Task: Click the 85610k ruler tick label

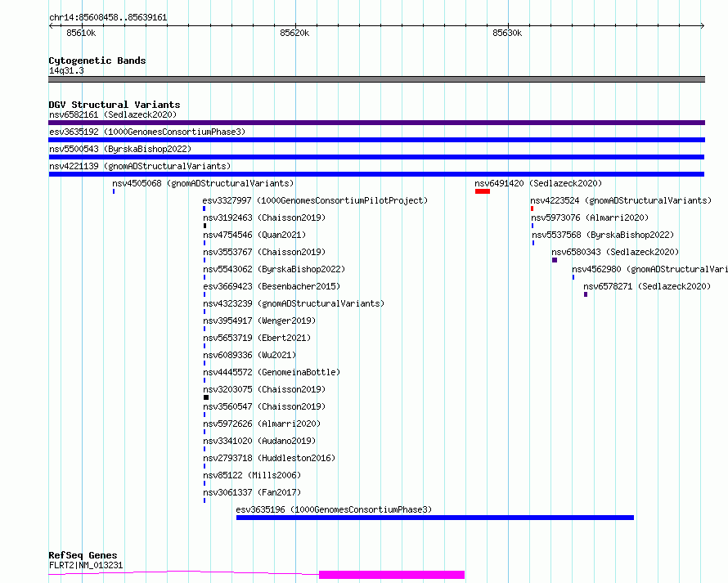Action: (81, 33)
